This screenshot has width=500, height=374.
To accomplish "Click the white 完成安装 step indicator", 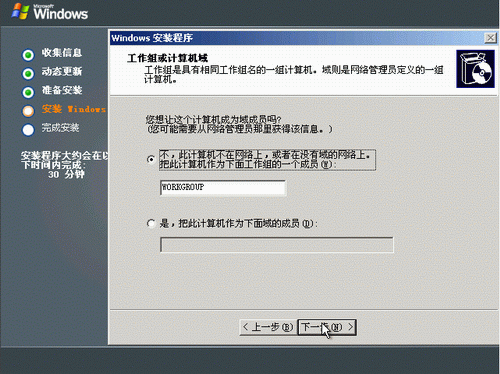I will coord(28,130).
